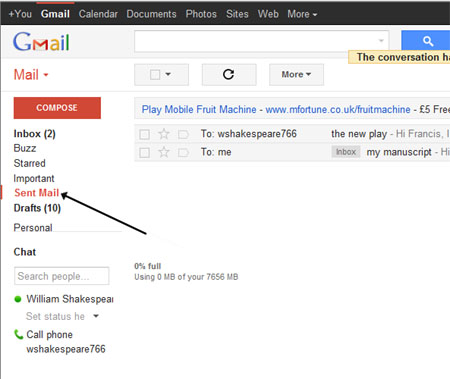450x379 pixels.
Task: Open the Buzz label
Action: click(x=25, y=148)
